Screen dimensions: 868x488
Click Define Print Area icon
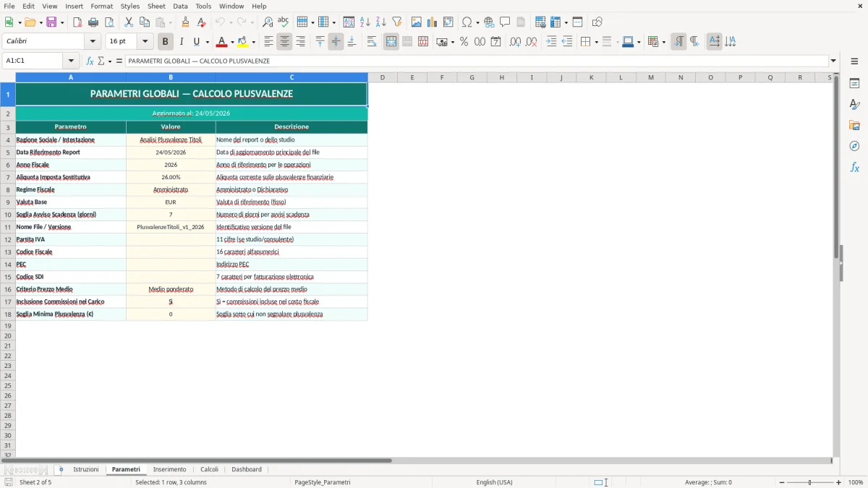540,22
